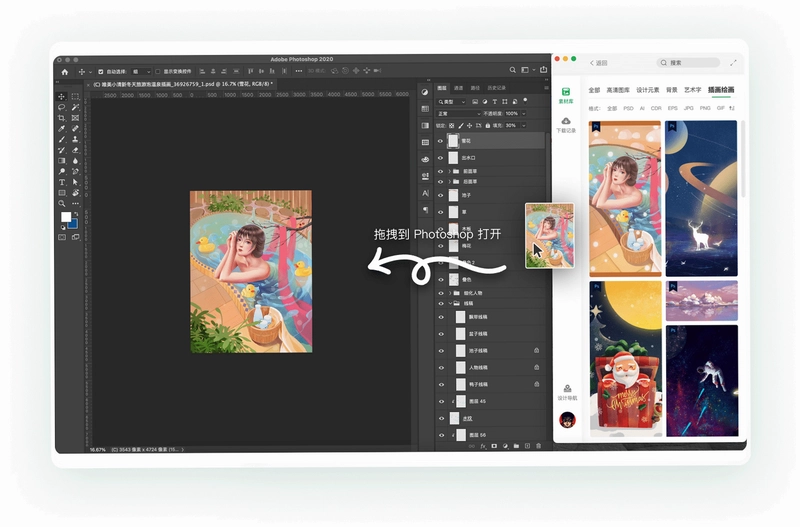
Task: Filter format by PNG
Action: point(705,108)
